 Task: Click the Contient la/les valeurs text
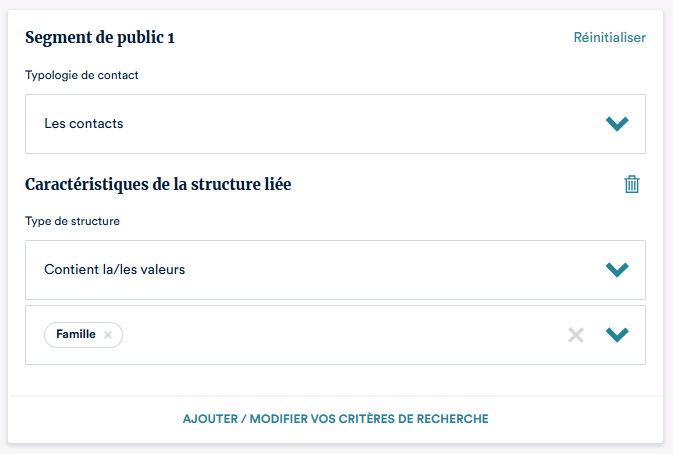click(x=115, y=270)
